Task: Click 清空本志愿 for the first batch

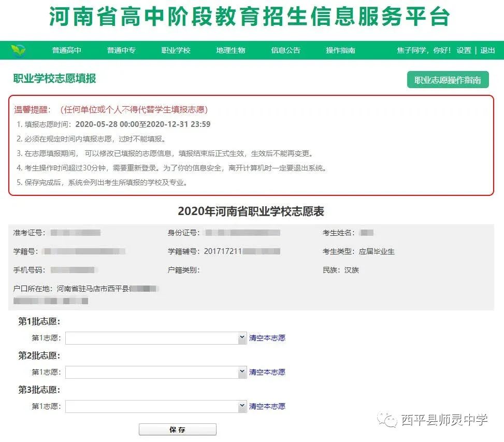Action: tap(267, 337)
